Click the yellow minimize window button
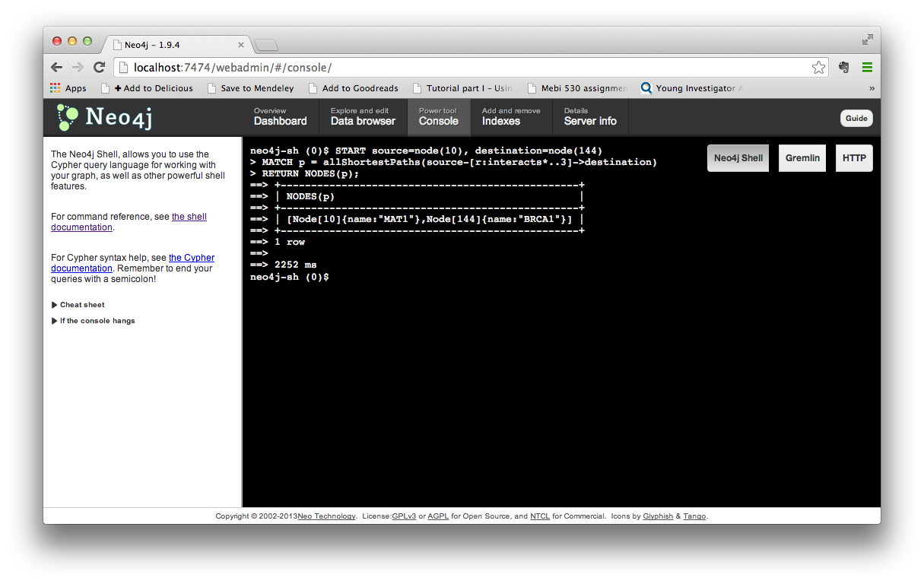 tap(72, 41)
